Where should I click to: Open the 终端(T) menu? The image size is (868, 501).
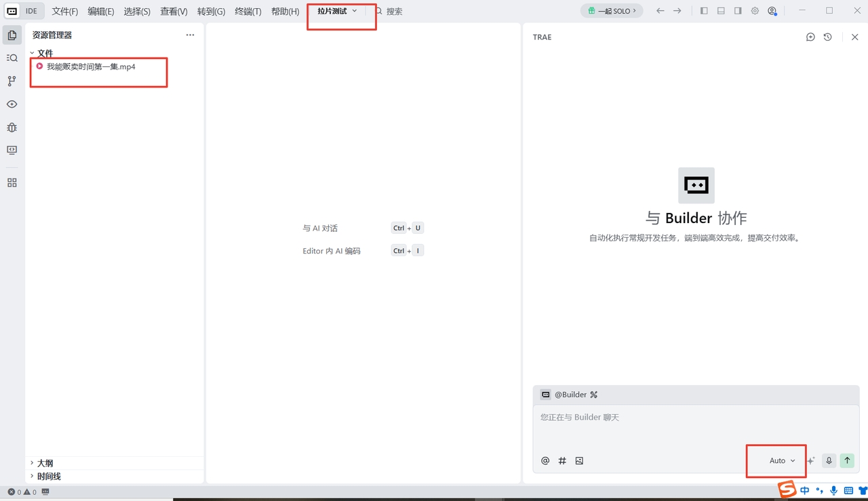248,12
